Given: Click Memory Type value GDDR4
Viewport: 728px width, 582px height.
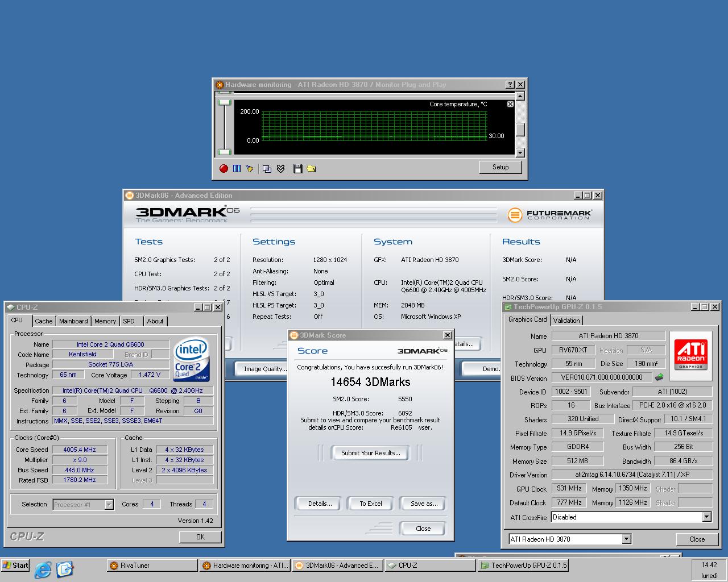Looking at the screenshot, I should tap(578, 447).
